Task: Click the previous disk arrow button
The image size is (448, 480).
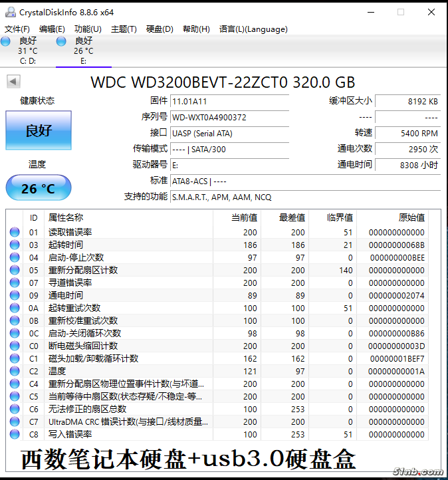Action: pos(13,81)
